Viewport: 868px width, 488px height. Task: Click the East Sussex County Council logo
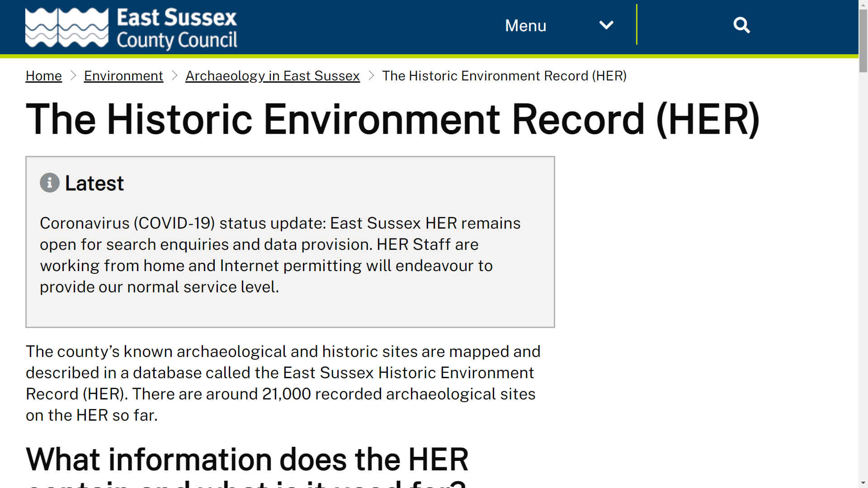coord(131,28)
